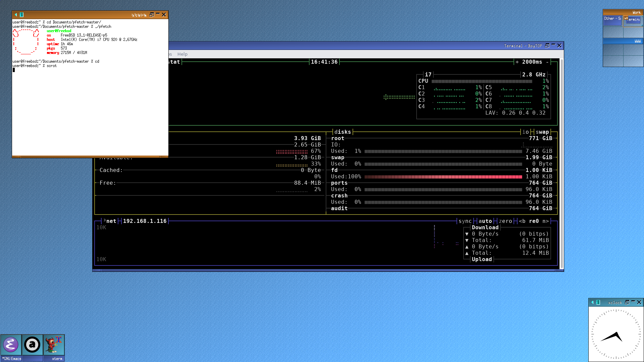Toggle net auto scaling
The height and width of the screenshot is (362, 644).
485,221
